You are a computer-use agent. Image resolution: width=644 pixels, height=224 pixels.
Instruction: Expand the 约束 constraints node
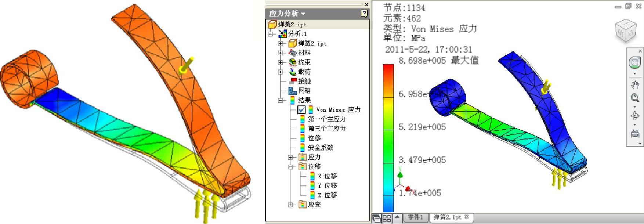281,62
